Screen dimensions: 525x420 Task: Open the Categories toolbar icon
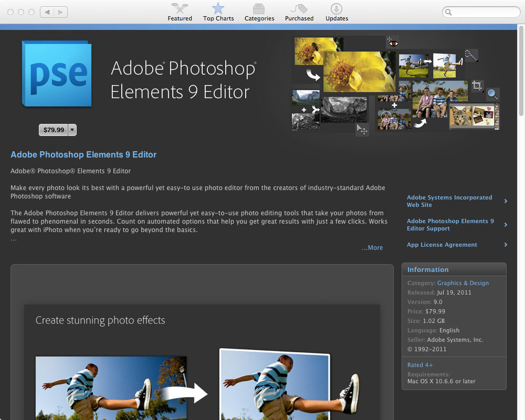(x=259, y=8)
